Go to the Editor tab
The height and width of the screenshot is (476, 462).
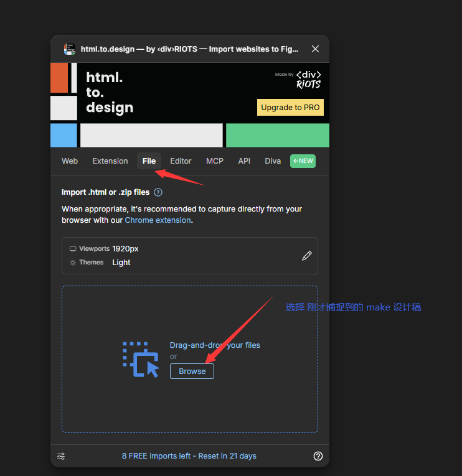[181, 161]
